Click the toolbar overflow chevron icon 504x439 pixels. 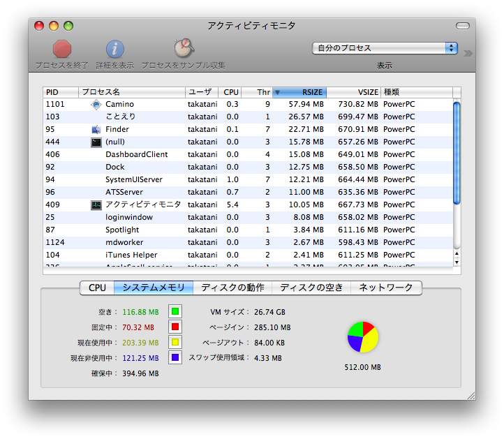(x=468, y=53)
